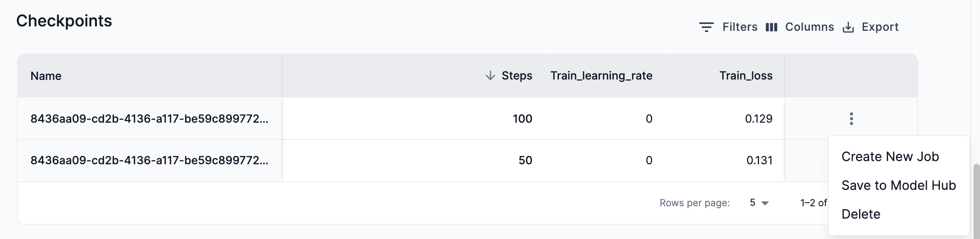Click the three-dot actions icon in first row
The image size is (980, 239).
click(x=851, y=119)
